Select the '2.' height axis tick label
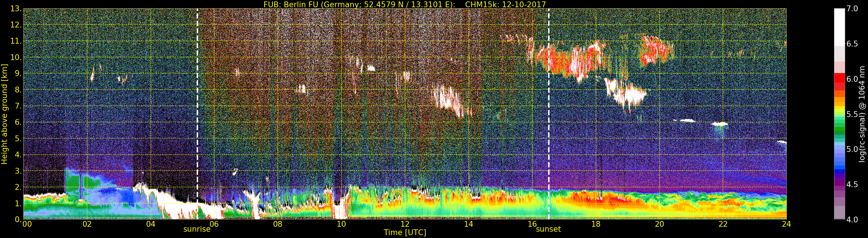Image resolution: width=868 pixels, height=238 pixels. 18,187
